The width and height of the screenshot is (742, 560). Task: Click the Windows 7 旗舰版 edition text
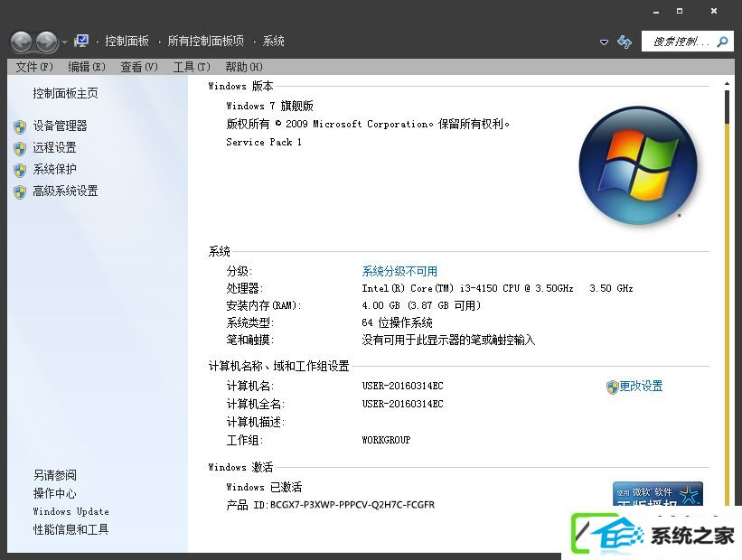click(269, 106)
